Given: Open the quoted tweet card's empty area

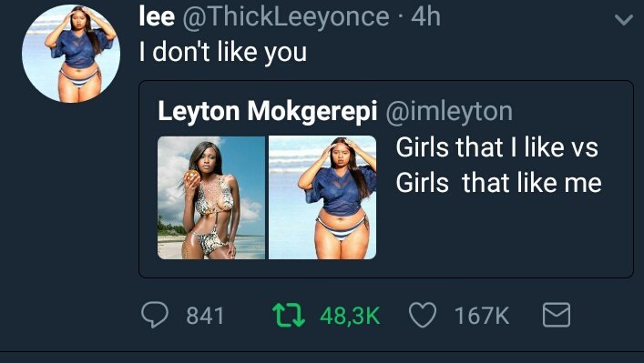Looking at the screenshot, I should [x=506, y=237].
